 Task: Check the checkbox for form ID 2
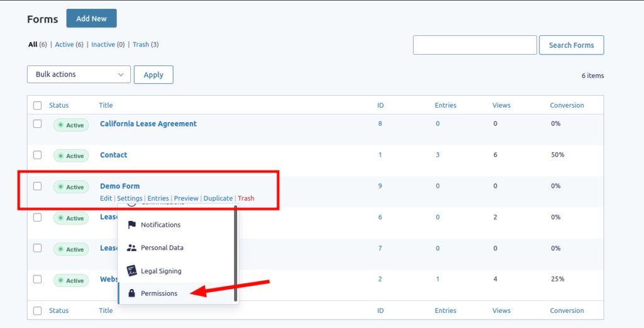tap(37, 280)
